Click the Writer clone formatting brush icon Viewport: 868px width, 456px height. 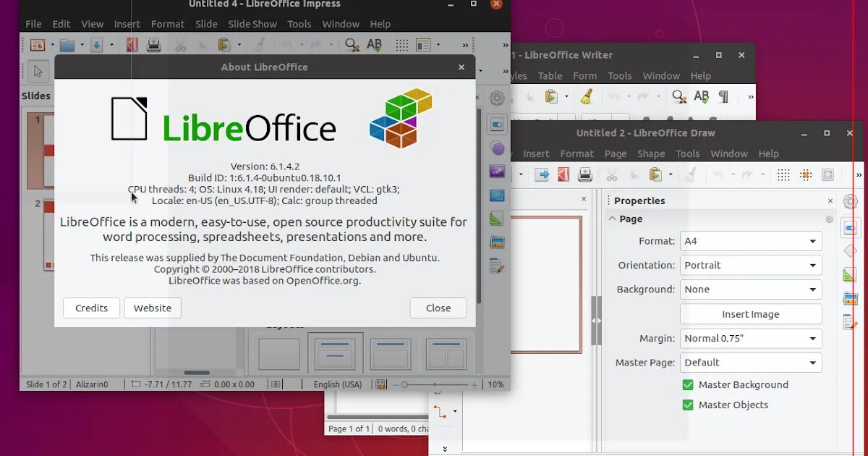click(587, 96)
